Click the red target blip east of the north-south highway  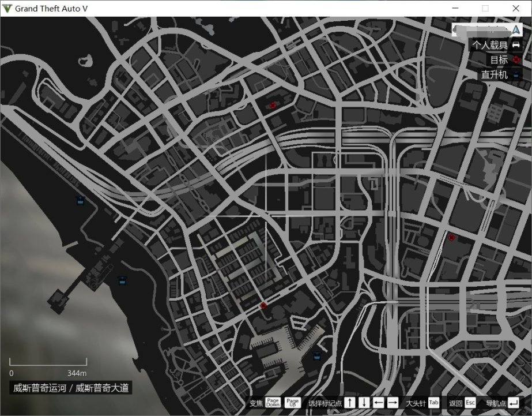[x=451, y=237]
